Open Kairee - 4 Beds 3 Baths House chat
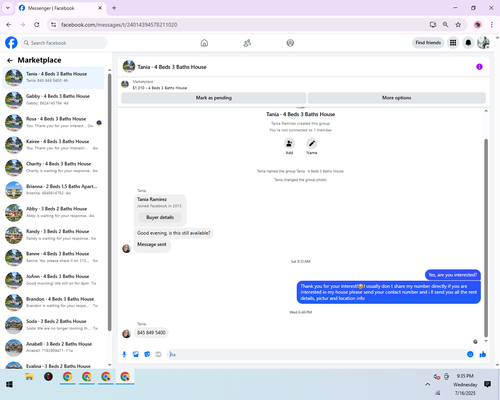This screenshot has width=500, height=400. [53, 145]
